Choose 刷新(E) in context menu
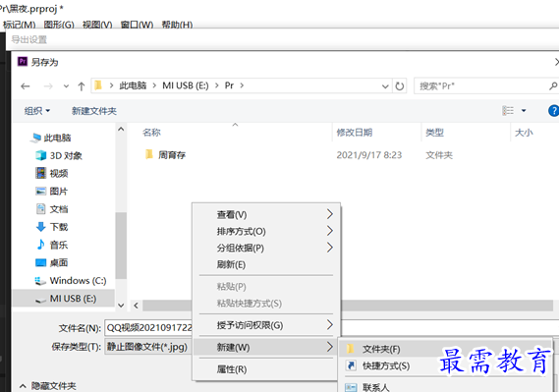This screenshot has width=559, height=392. (x=266, y=264)
